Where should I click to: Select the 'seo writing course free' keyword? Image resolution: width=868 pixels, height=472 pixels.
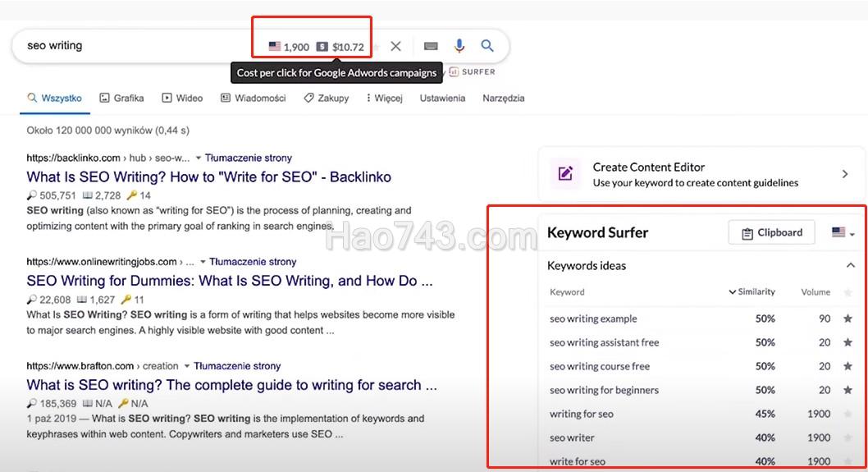[x=600, y=366]
